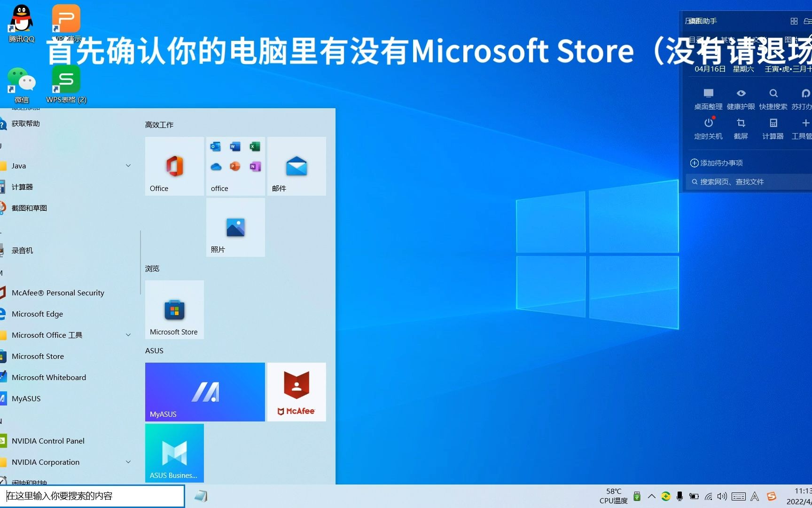Viewport: 812px width, 508px height.
Task: Open Microsoft Whiteboard in the app list
Action: point(68,377)
